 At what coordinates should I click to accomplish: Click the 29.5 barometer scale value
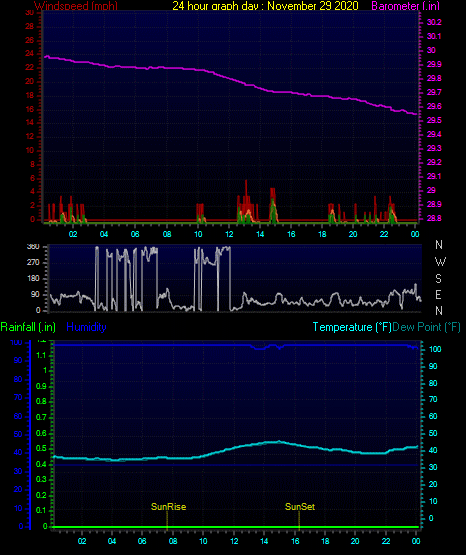click(434, 120)
